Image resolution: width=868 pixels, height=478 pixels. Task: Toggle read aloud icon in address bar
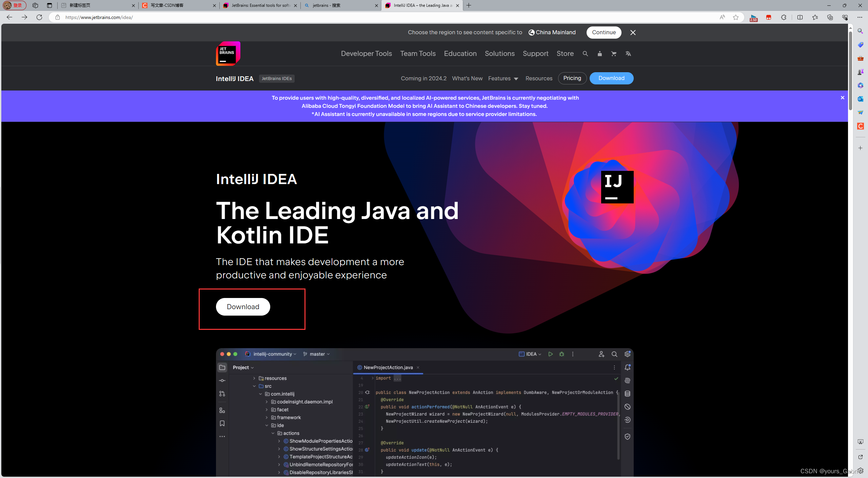(722, 17)
